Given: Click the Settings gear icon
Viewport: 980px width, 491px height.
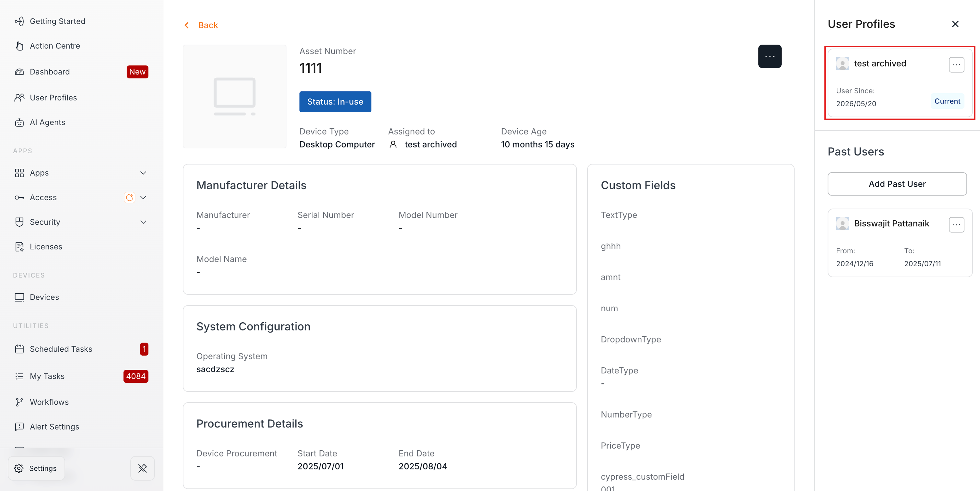Looking at the screenshot, I should coord(19,468).
